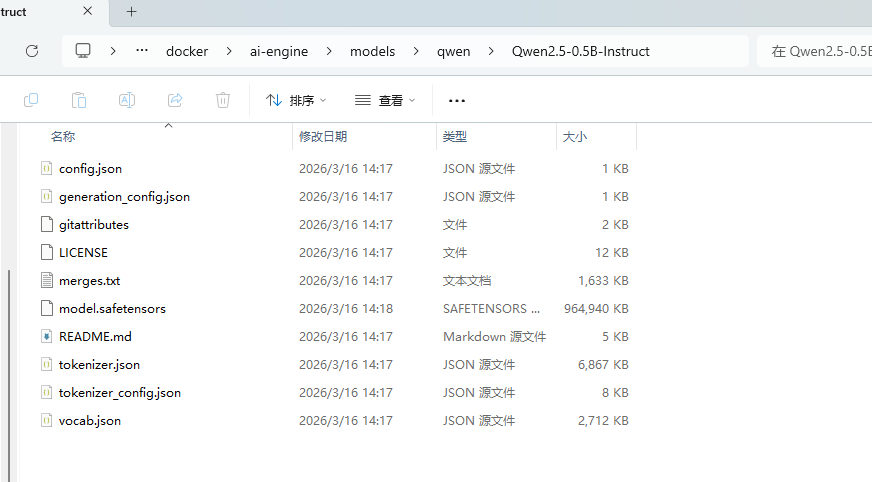Viewport: 872px width, 482px height.
Task: Close the current File Explorer tab
Action: 87,11
